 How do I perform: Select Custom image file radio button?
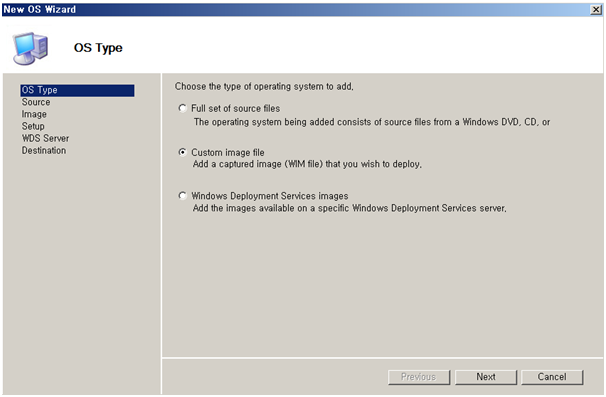[x=182, y=152]
